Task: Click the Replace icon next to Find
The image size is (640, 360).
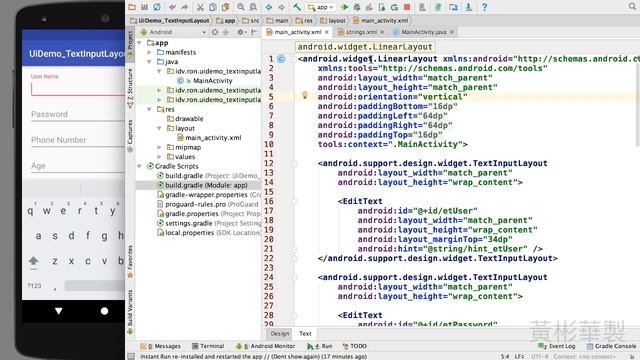Action: point(253,7)
